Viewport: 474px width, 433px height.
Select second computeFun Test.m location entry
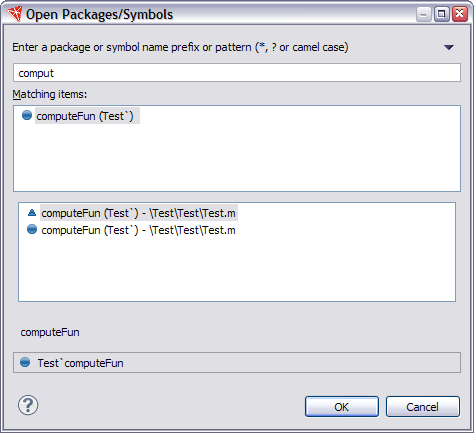pos(138,230)
